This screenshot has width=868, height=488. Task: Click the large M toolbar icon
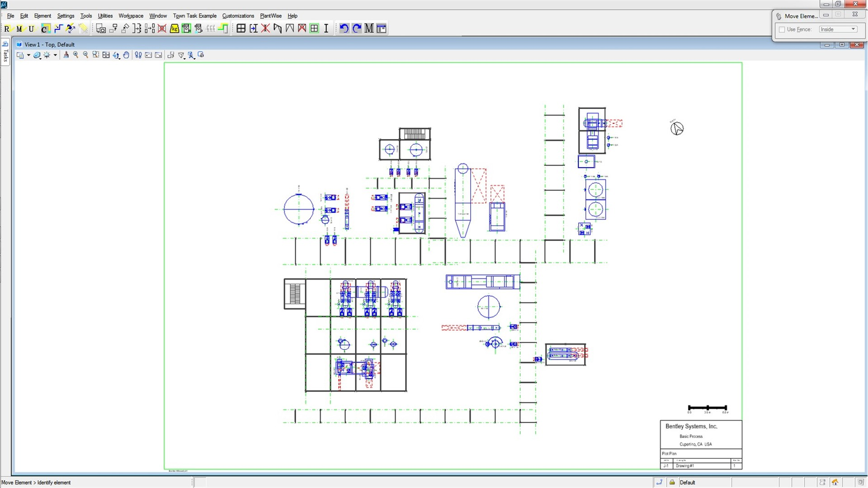tap(369, 28)
